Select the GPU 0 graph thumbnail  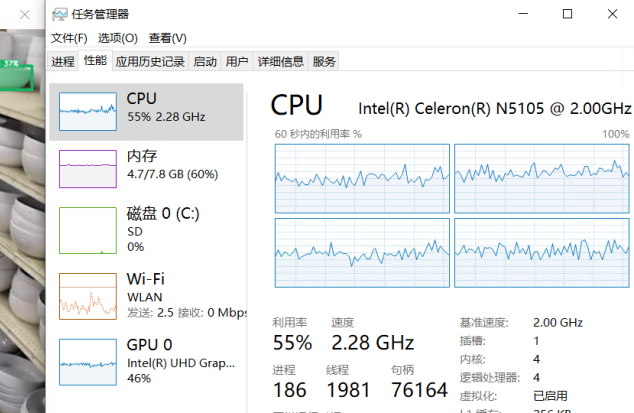(87, 362)
